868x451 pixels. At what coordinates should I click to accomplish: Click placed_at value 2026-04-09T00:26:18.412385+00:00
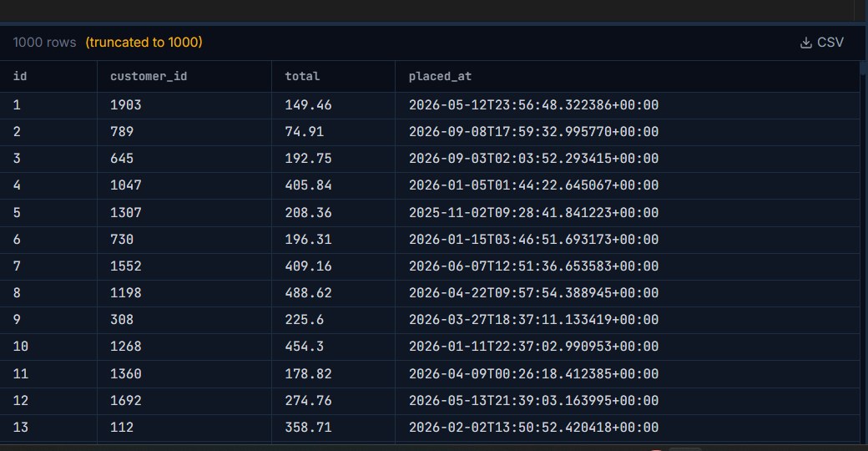(x=533, y=374)
